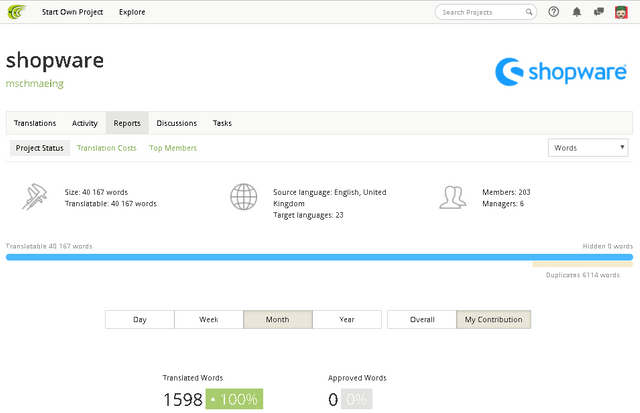Click 'Target languages: 23' text

pos(308,215)
